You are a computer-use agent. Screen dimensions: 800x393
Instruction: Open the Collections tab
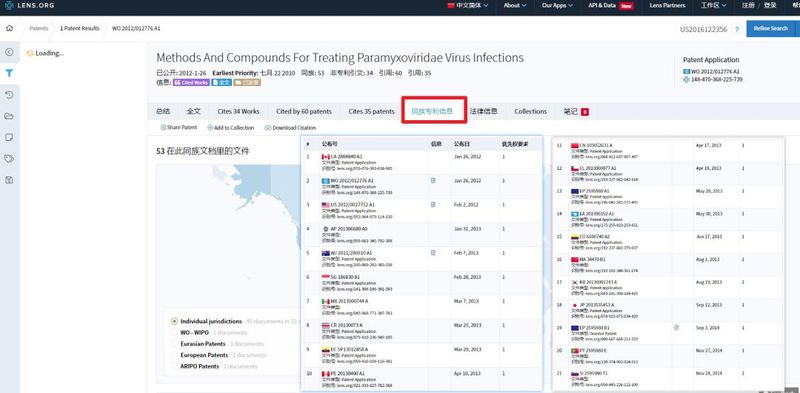pyautogui.click(x=531, y=111)
